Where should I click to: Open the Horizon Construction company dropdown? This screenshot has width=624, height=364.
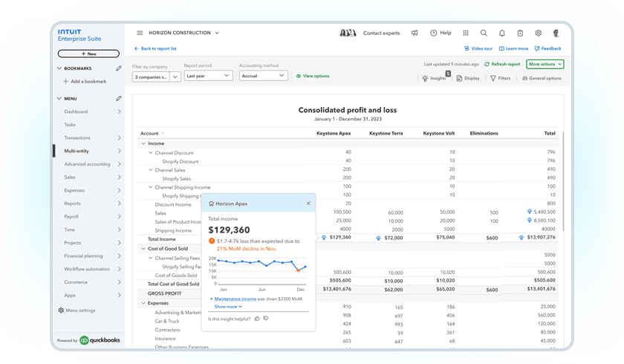coord(217,33)
